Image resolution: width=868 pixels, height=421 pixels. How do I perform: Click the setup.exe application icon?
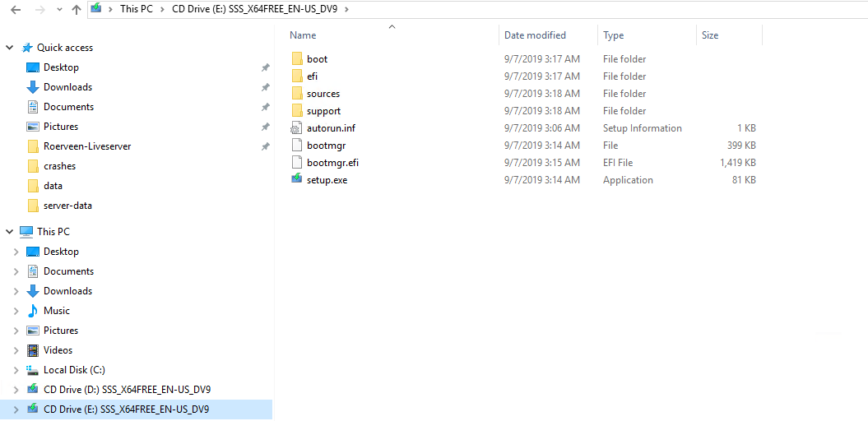point(297,179)
